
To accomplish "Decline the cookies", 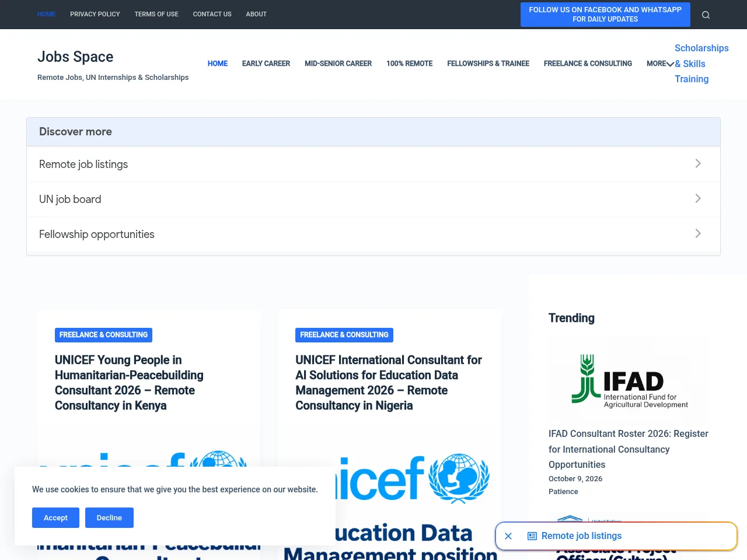I will (x=109, y=517).
